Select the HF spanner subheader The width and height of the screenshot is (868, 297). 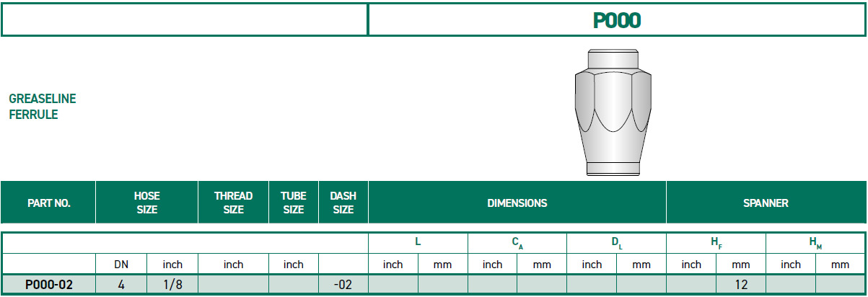pos(716,244)
